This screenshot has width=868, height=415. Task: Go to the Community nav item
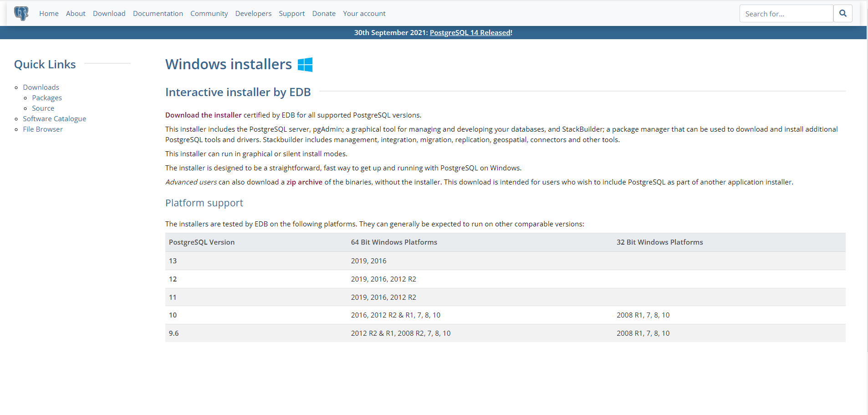point(209,14)
